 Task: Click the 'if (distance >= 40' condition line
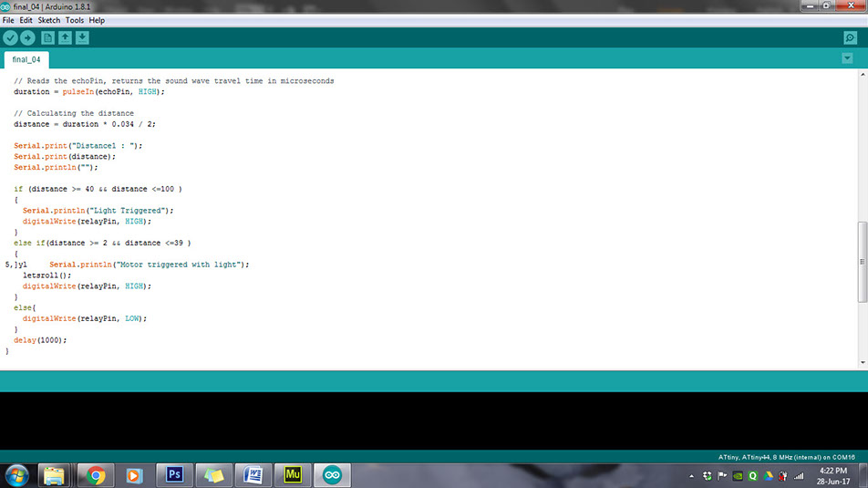(98, 189)
